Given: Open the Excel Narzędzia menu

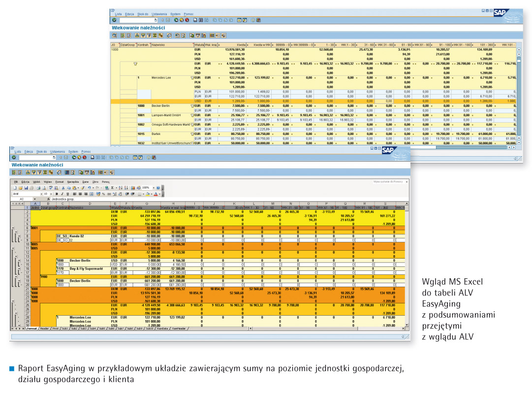Looking at the screenshot, I should click(73, 182).
